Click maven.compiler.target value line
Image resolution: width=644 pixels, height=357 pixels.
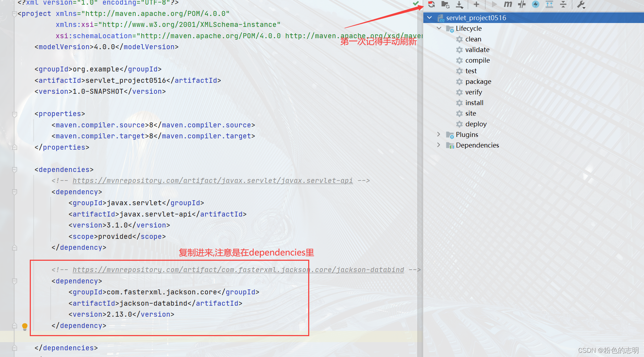153,136
